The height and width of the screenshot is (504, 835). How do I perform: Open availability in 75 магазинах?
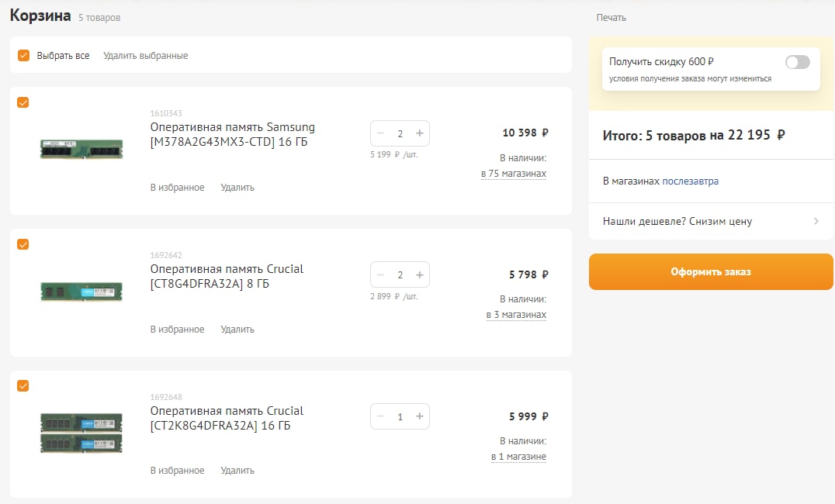tap(514, 174)
